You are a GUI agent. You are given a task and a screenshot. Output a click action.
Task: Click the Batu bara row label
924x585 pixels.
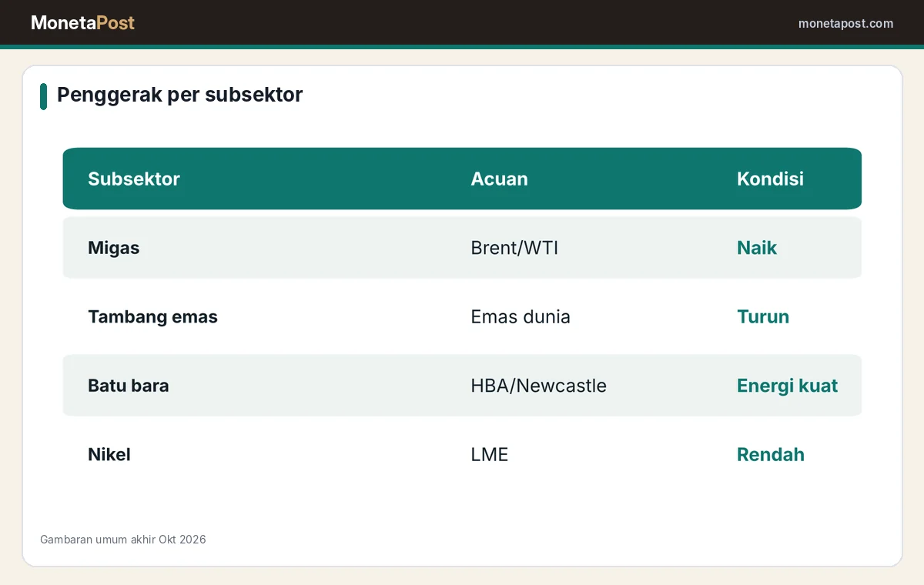tap(128, 386)
